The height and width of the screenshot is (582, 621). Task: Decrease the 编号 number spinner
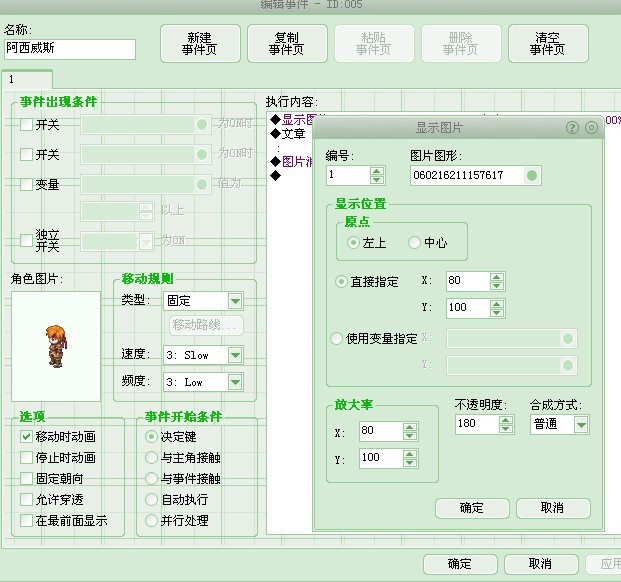tap(377, 179)
